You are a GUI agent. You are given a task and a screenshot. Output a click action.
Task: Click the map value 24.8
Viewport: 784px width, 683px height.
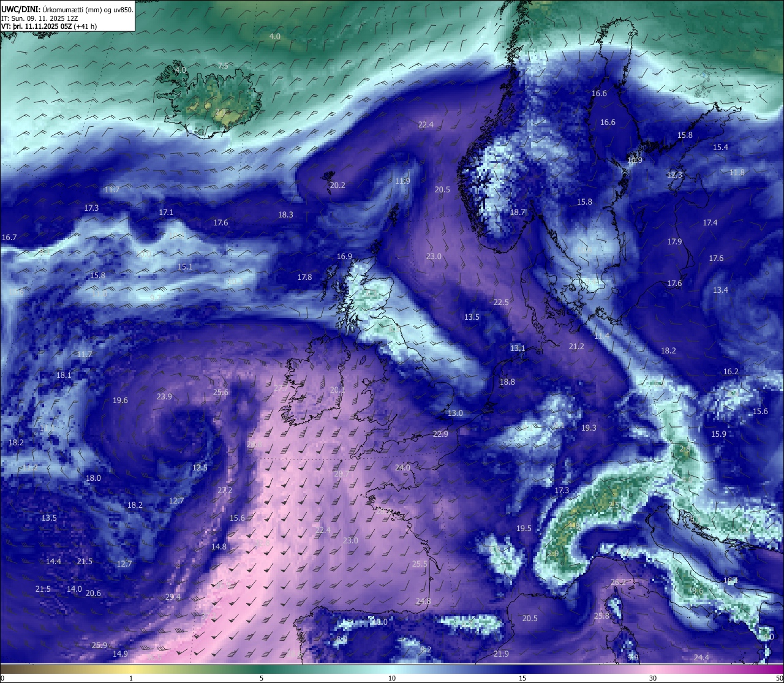point(423,601)
